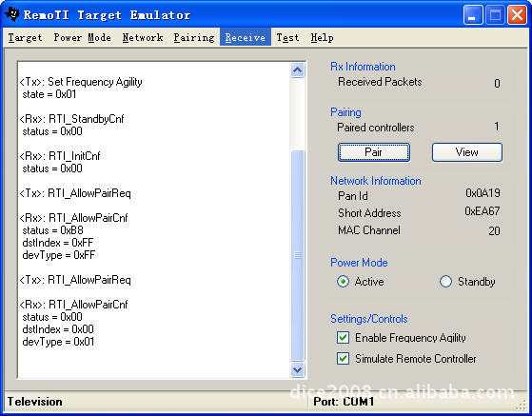Toggle Simulate Remote Controller checkbox
Image resolution: width=532 pixels, height=416 pixels.
coord(343,359)
